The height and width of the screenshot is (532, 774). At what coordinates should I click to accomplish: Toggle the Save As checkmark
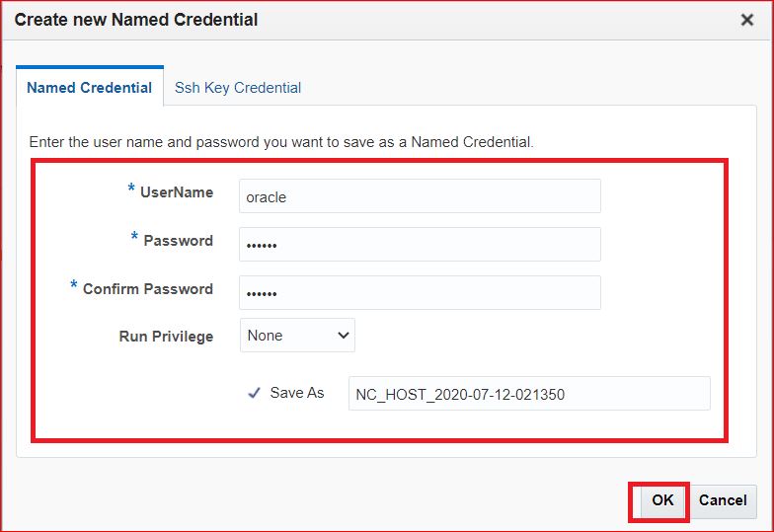pyautogui.click(x=254, y=393)
